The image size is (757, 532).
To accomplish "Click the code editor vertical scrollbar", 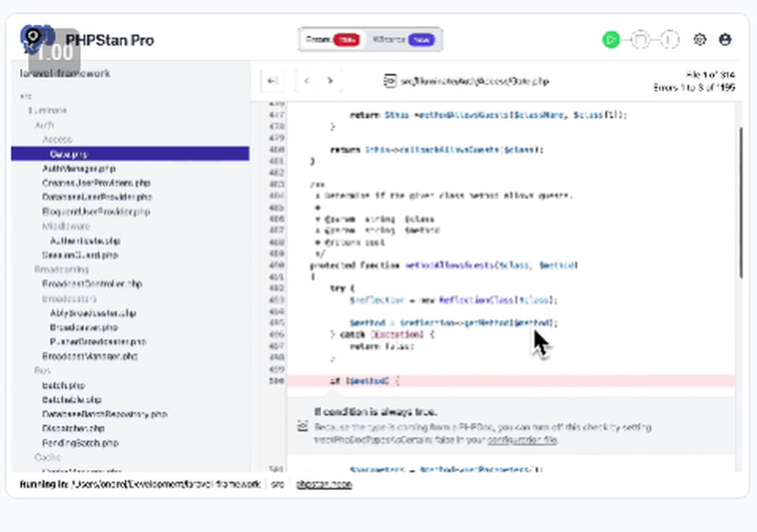I will click(x=741, y=203).
